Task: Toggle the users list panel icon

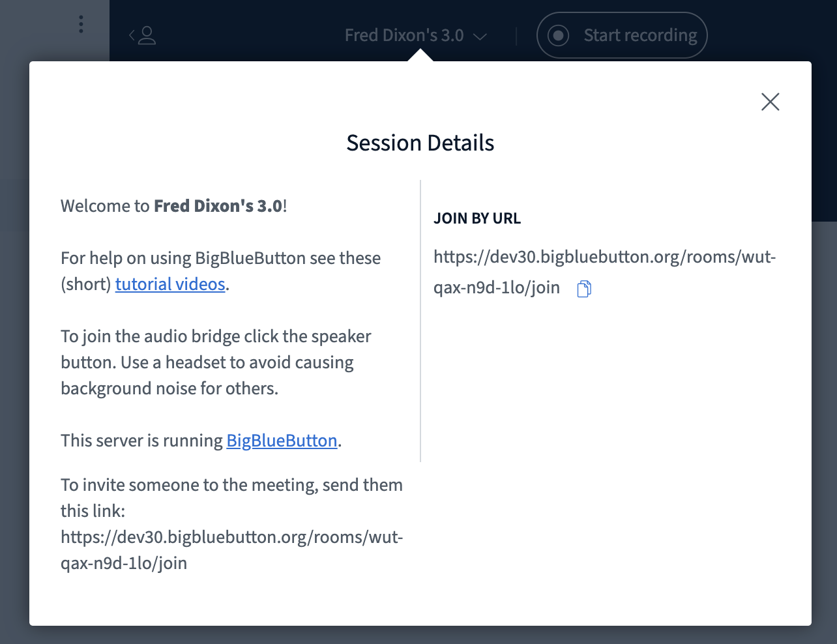Action: (143, 35)
